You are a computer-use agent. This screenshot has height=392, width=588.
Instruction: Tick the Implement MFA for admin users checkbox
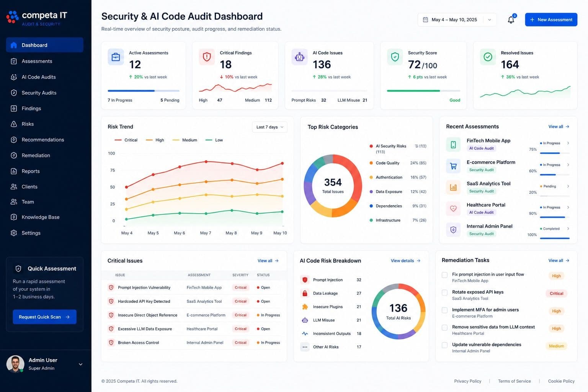click(x=445, y=310)
